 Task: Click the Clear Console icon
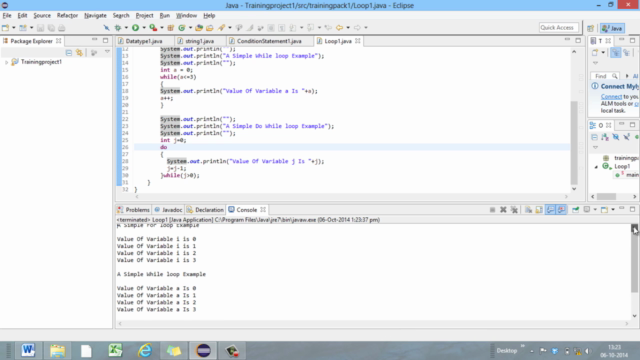(x=528, y=210)
